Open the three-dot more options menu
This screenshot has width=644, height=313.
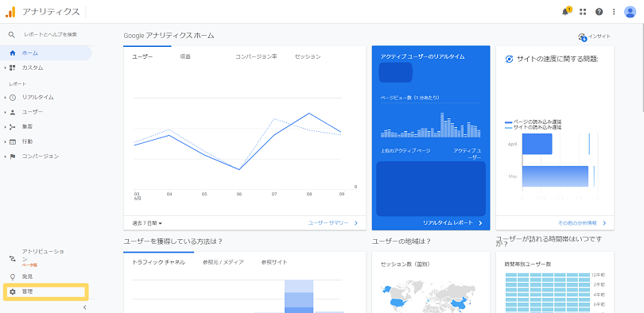coord(614,12)
